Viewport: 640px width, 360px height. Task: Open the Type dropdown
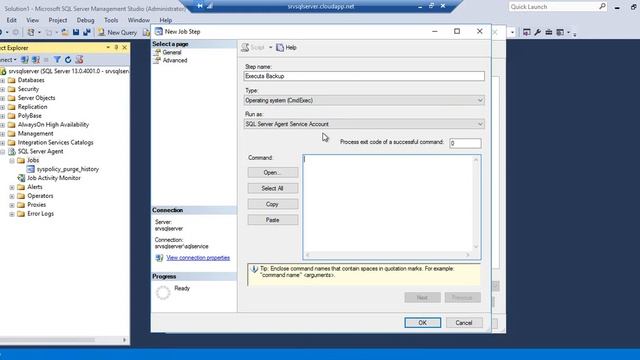(x=480, y=100)
